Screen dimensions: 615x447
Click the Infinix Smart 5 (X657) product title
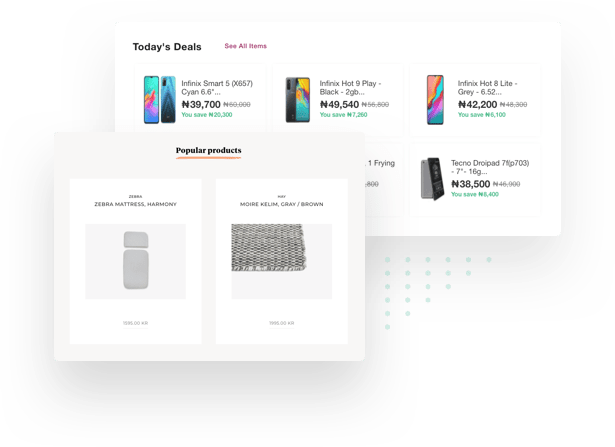[x=214, y=88]
